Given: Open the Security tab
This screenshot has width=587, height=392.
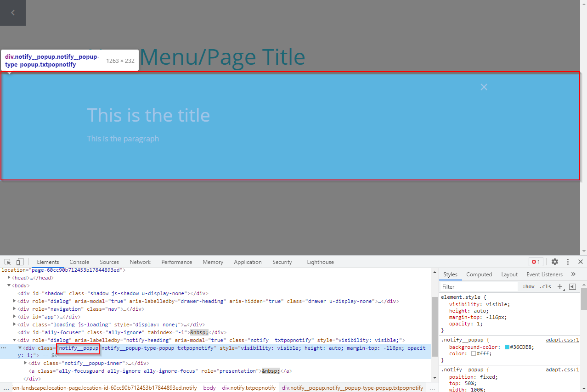Looking at the screenshot, I should pyautogui.click(x=282, y=262).
